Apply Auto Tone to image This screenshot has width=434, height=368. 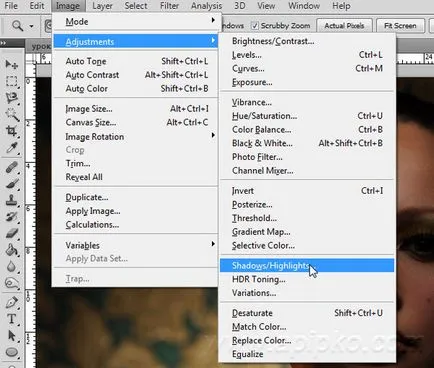coord(135,61)
